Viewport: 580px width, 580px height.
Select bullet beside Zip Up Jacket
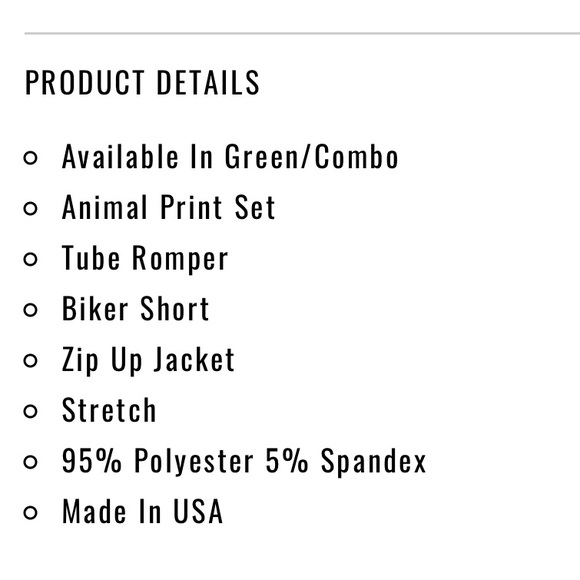tap(30, 361)
